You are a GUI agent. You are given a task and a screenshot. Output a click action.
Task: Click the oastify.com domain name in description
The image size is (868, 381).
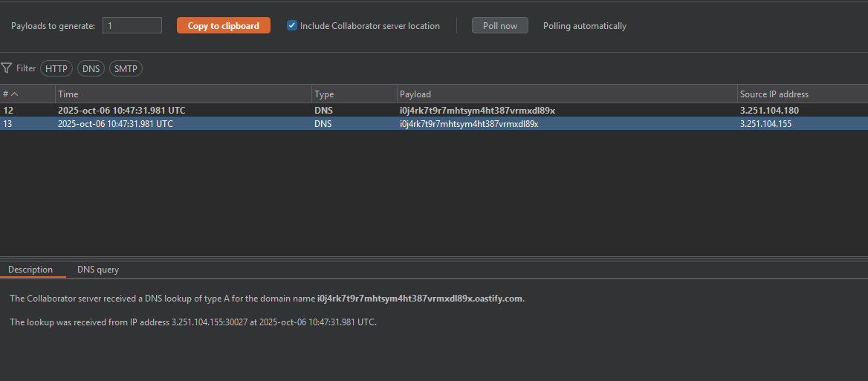tap(420, 299)
